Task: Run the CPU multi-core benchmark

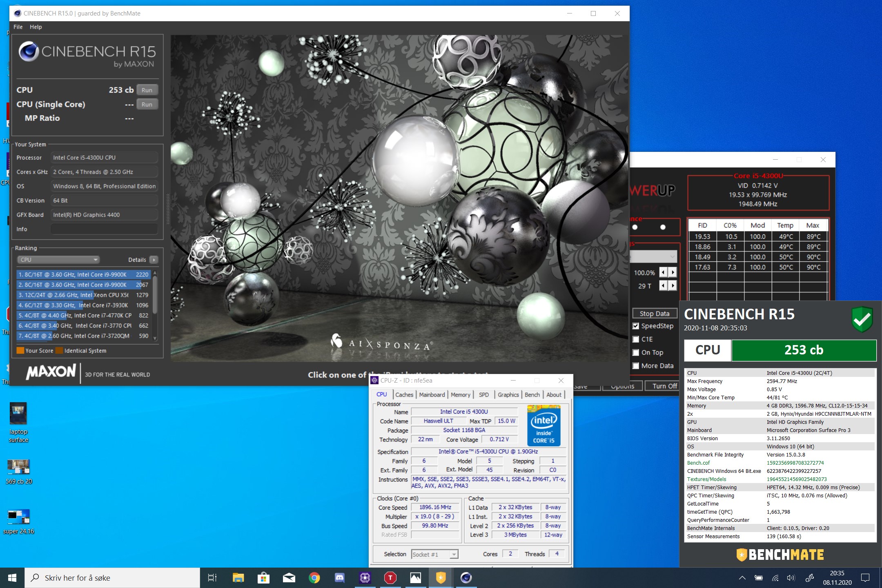Action: click(x=147, y=90)
